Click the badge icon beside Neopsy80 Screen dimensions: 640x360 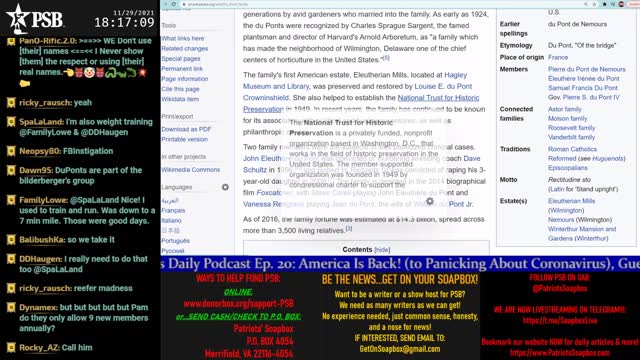(x=11, y=151)
